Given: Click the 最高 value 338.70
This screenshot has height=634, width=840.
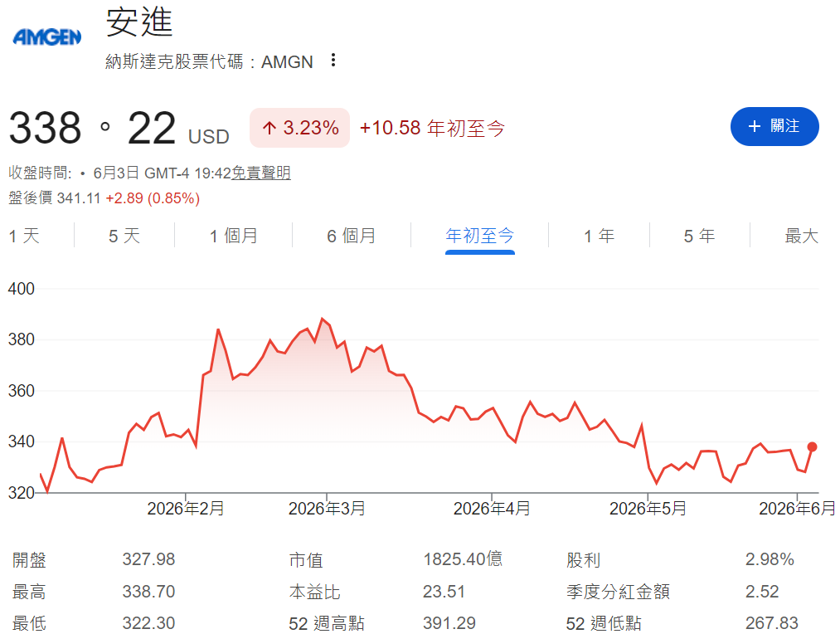Looking at the screenshot, I should (x=149, y=592).
